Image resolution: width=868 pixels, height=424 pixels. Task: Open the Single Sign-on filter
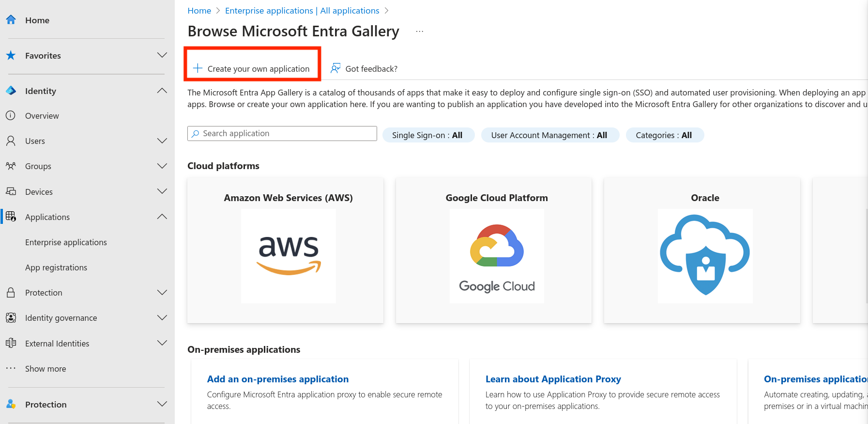[427, 135]
